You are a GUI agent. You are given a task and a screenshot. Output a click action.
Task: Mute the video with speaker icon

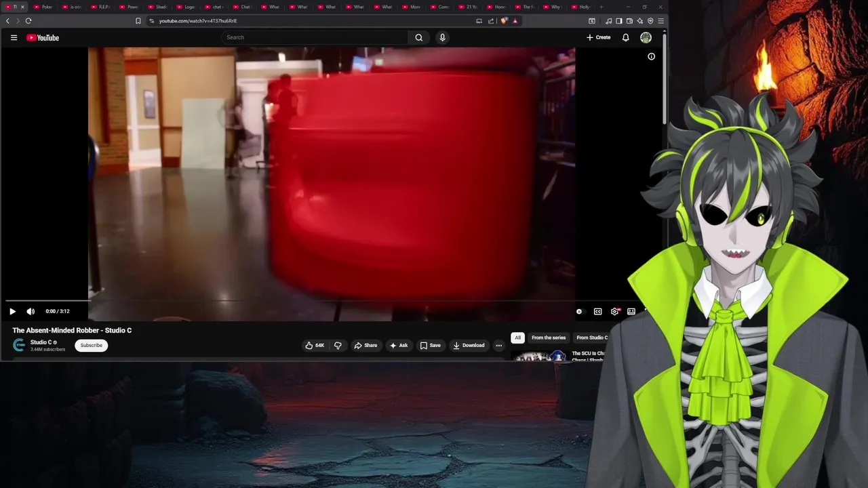(31, 311)
